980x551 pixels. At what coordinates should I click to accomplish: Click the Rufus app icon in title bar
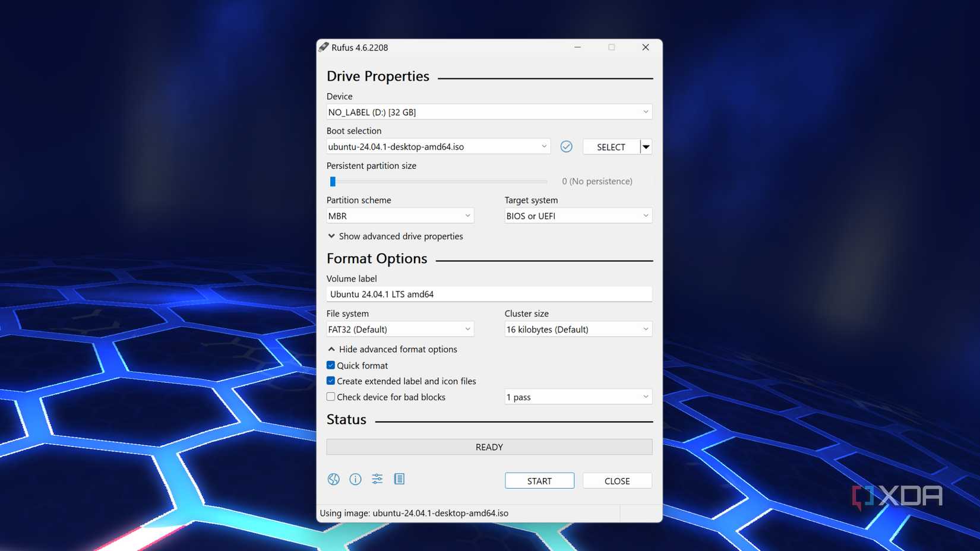coord(324,47)
